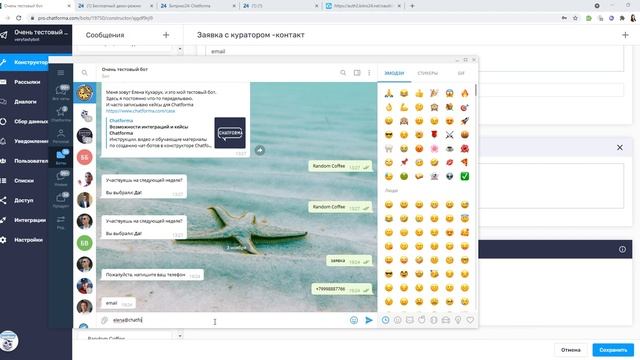Insert the folded hands emoji
The image size is (640, 360).
click(389, 93)
